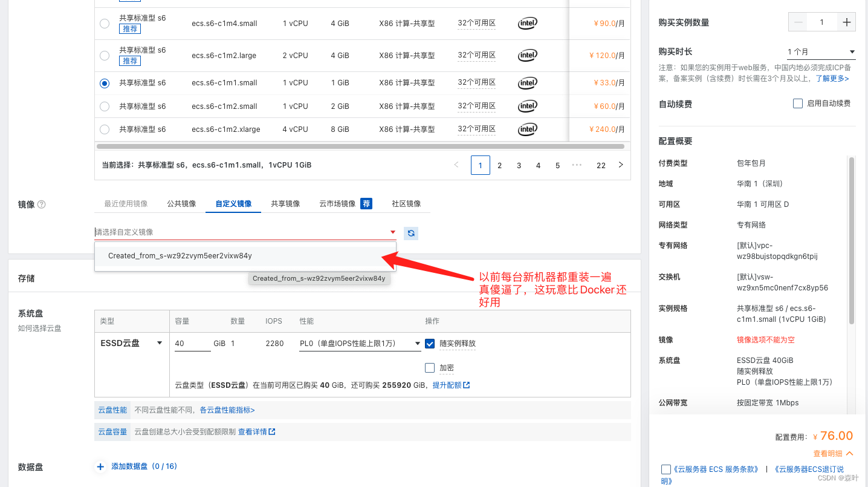The image size is (868, 487).
Task: Click the instance table horizontal scrollbar
Action: [360, 146]
